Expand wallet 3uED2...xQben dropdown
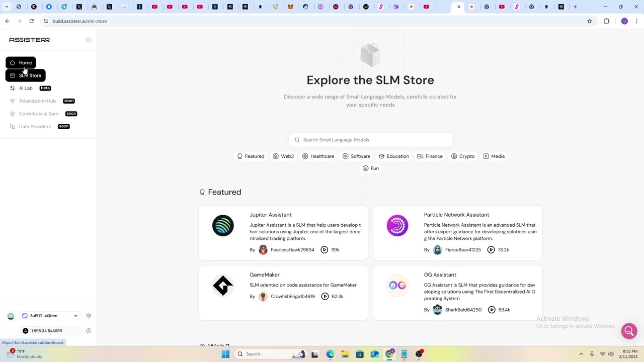644x362 pixels. point(50,316)
